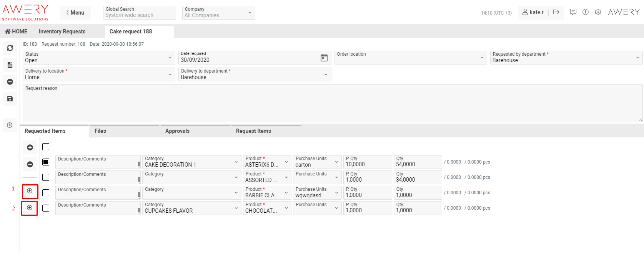
Task: Expand the Status dropdown
Action: coord(98,58)
